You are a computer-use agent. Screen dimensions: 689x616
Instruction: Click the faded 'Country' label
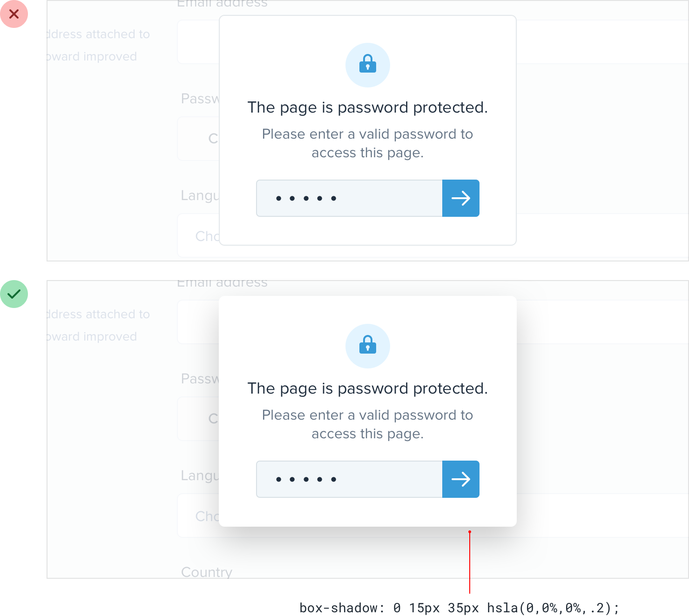(x=207, y=572)
